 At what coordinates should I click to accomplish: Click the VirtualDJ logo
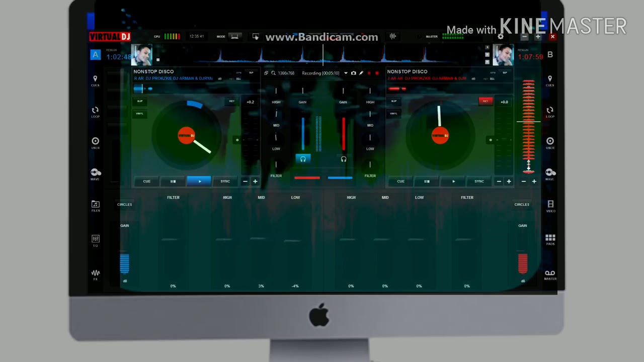110,36
